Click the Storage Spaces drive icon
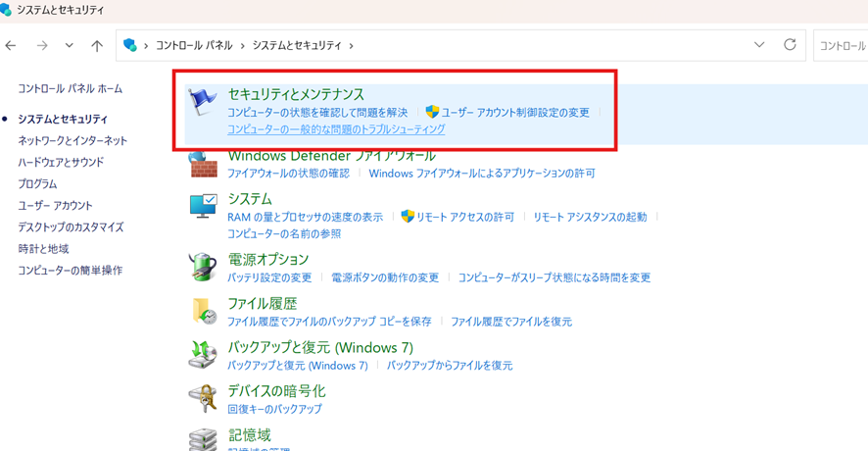The width and height of the screenshot is (868, 451). point(203,438)
